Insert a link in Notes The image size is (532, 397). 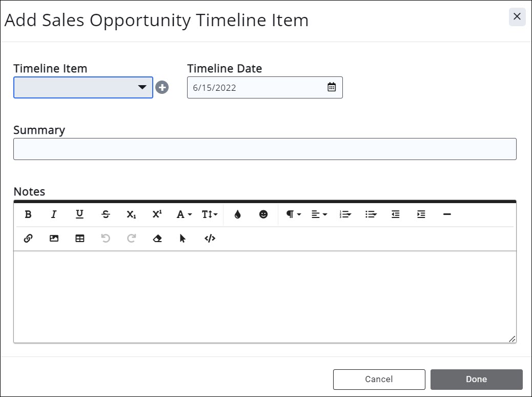click(x=28, y=239)
